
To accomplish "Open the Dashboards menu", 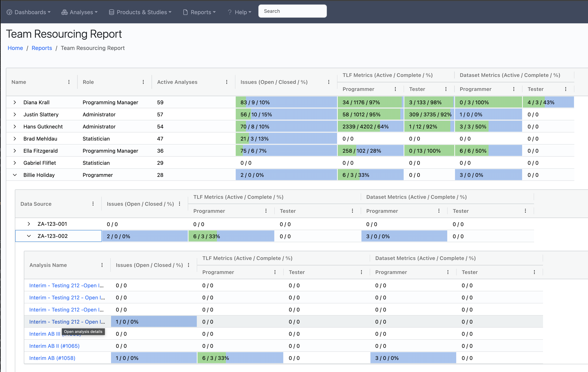I will tap(28, 12).
